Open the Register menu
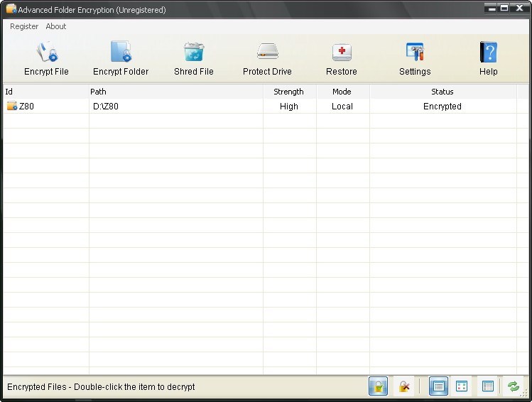Viewport: 532px width, 402px height. coord(24,26)
